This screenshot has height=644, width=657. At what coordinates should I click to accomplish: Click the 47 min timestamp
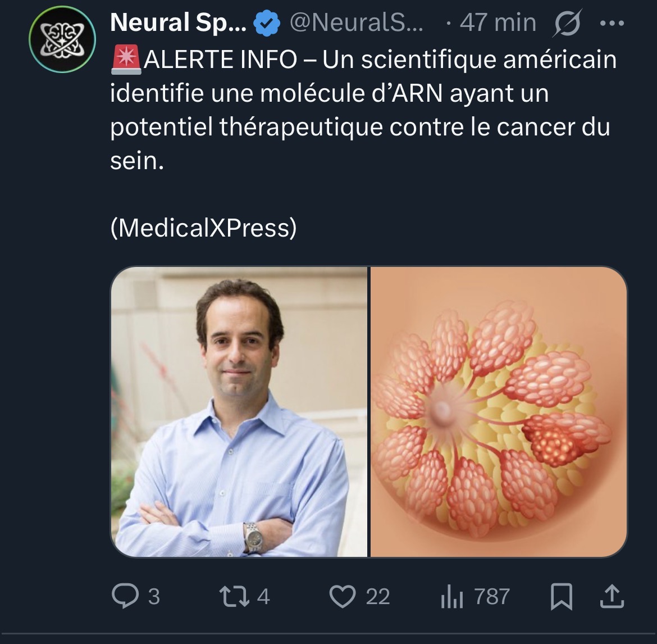pos(498,23)
